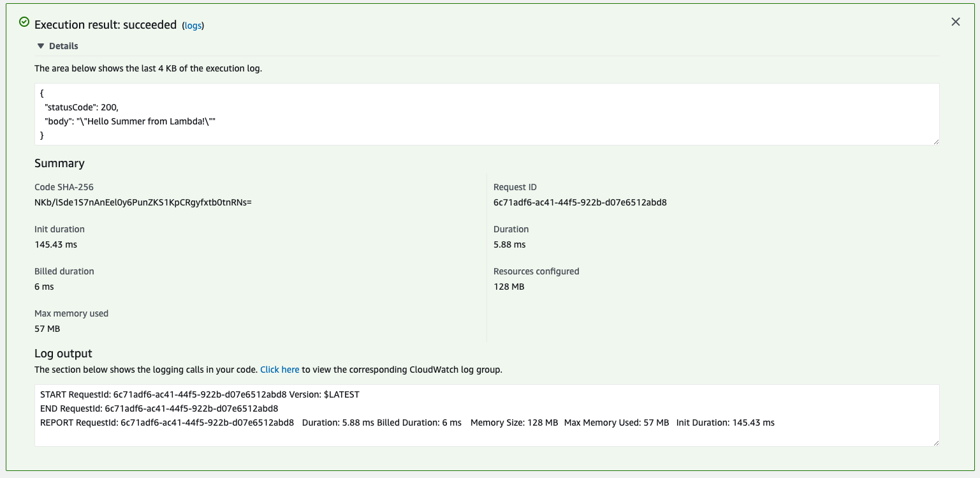Click inside the log output text area
The width and height of the screenshot is (980, 478).
[486, 415]
